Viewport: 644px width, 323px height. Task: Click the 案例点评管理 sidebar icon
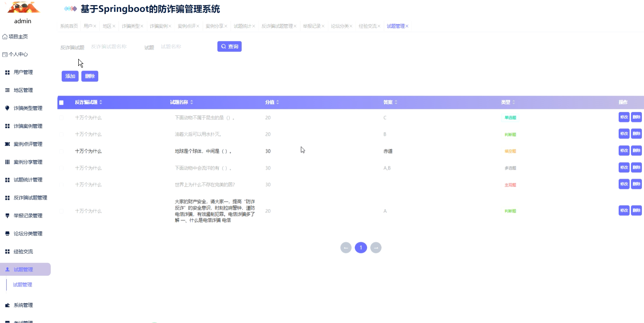tap(7, 144)
